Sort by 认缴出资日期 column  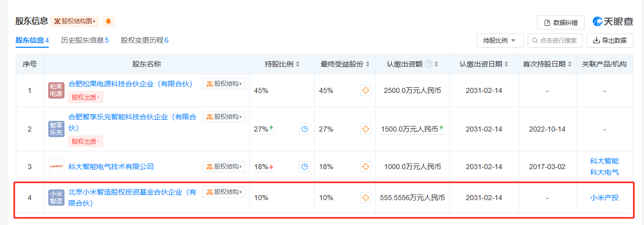[x=484, y=64]
